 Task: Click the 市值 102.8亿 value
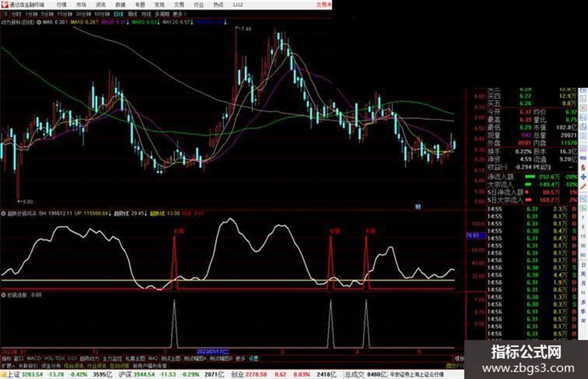[x=567, y=128]
